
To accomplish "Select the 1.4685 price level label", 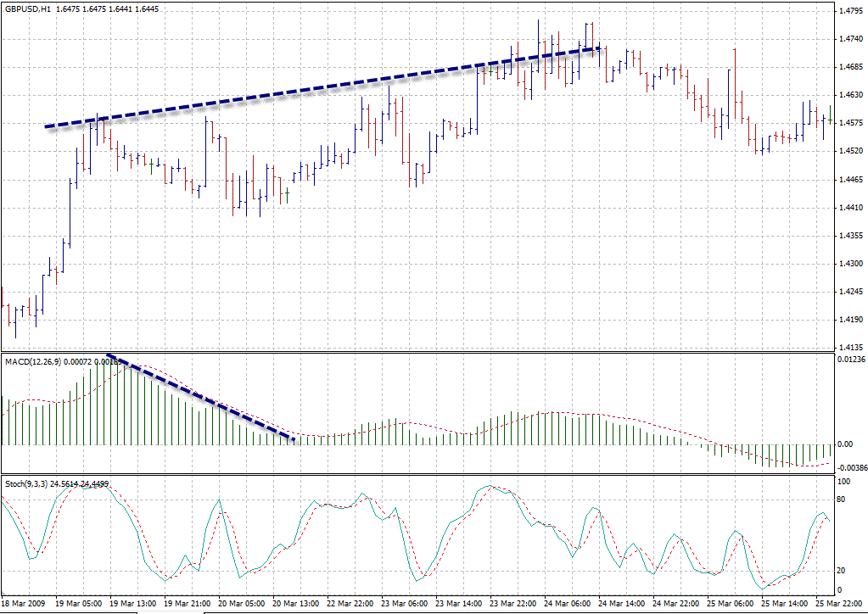I will [x=851, y=67].
